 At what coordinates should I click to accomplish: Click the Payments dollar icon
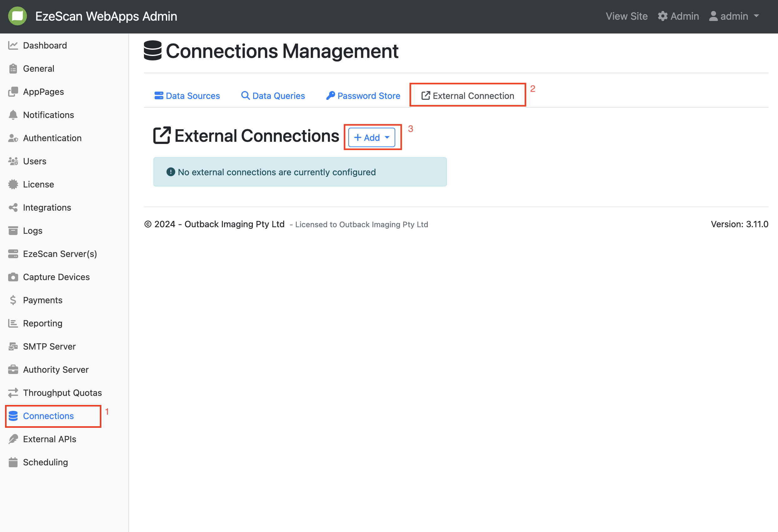pyautogui.click(x=13, y=300)
